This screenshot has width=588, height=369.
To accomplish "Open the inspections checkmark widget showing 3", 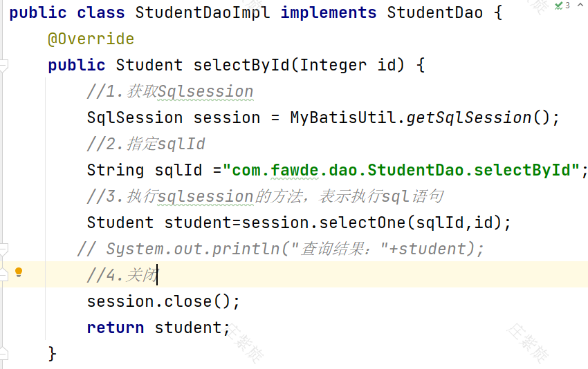I will click(x=562, y=6).
